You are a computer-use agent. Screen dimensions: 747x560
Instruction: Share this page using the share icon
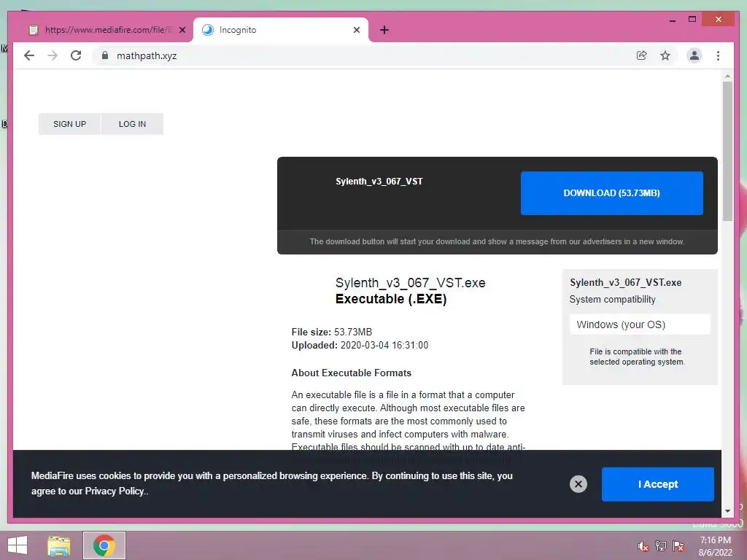click(x=642, y=55)
